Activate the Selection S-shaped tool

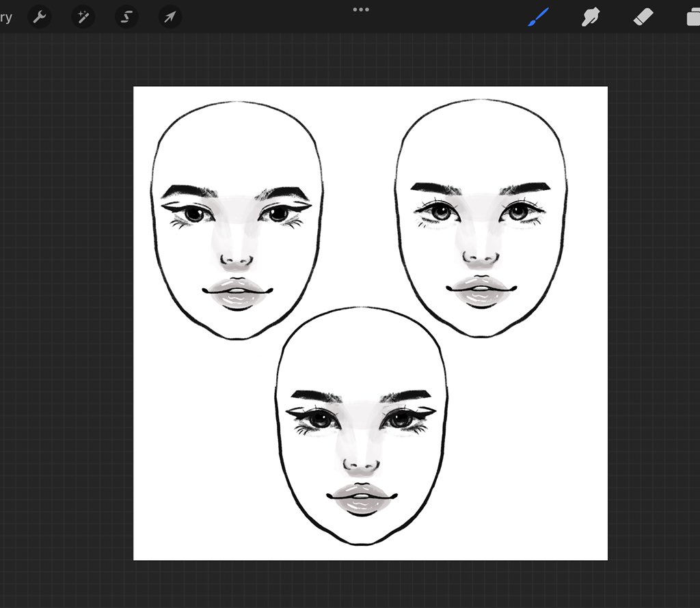126,17
